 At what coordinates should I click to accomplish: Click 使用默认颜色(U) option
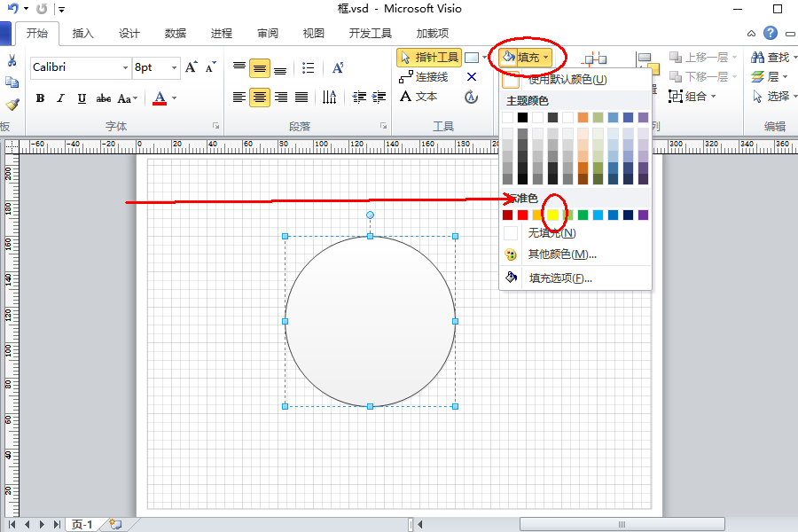567,80
